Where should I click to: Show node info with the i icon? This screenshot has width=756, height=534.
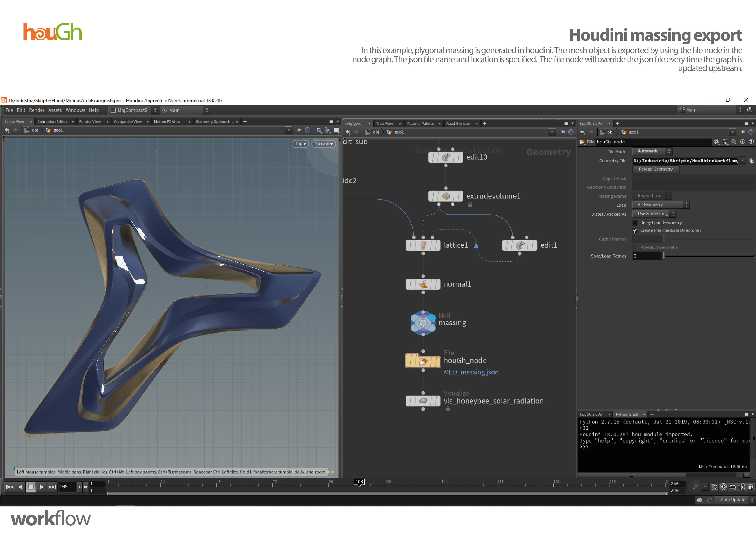[742, 142]
